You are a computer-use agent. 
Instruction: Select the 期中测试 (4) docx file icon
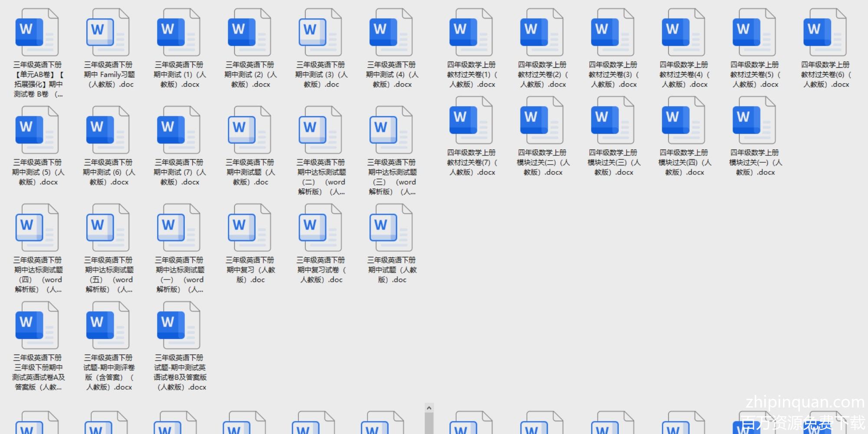(x=391, y=33)
